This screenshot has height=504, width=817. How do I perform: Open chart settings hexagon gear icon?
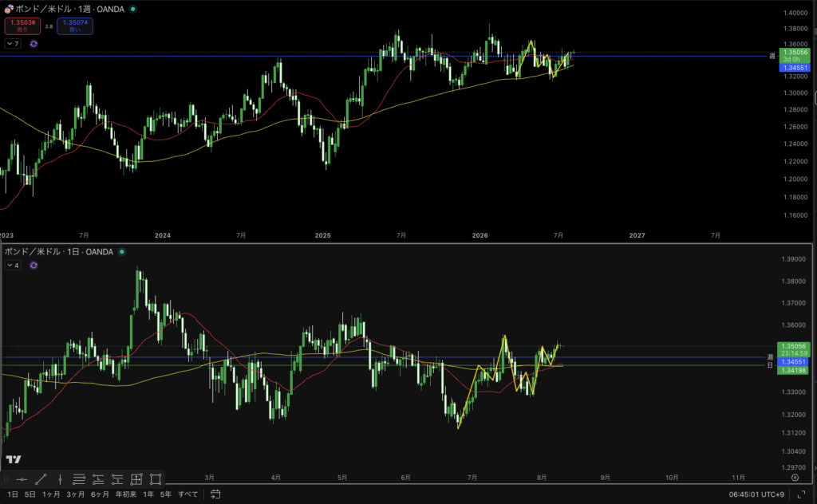tap(795, 478)
